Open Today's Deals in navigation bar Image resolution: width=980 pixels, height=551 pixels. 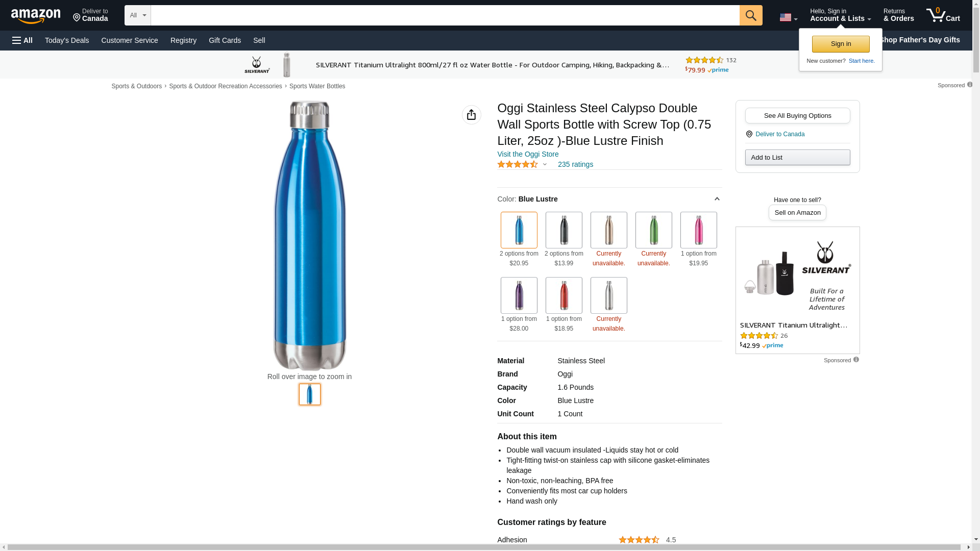click(67, 40)
